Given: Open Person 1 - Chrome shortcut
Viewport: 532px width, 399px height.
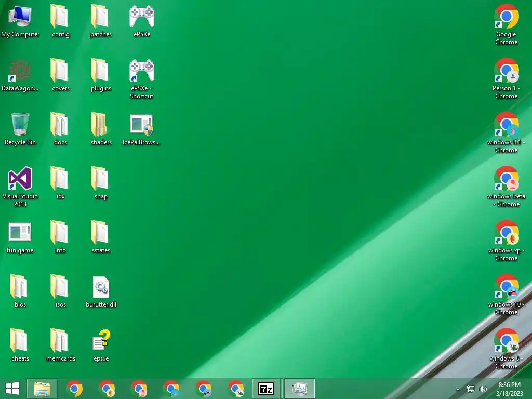Looking at the screenshot, I should 506,79.
